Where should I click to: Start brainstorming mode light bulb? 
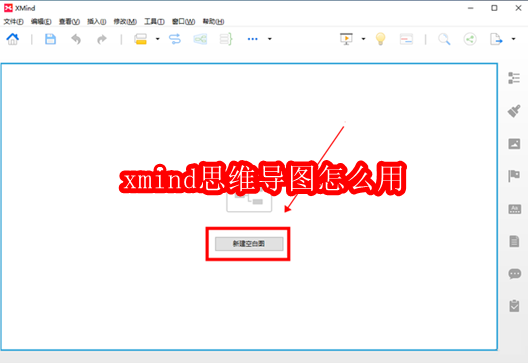pyautogui.click(x=381, y=39)
